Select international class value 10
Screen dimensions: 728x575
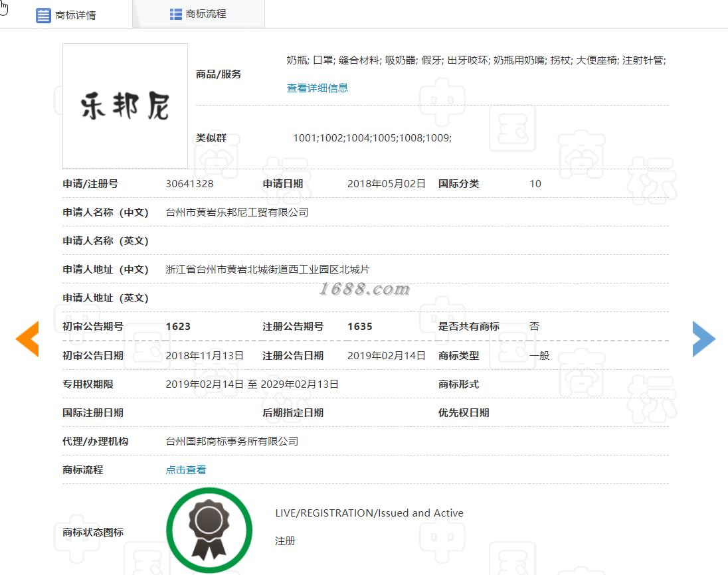(535, 184)
